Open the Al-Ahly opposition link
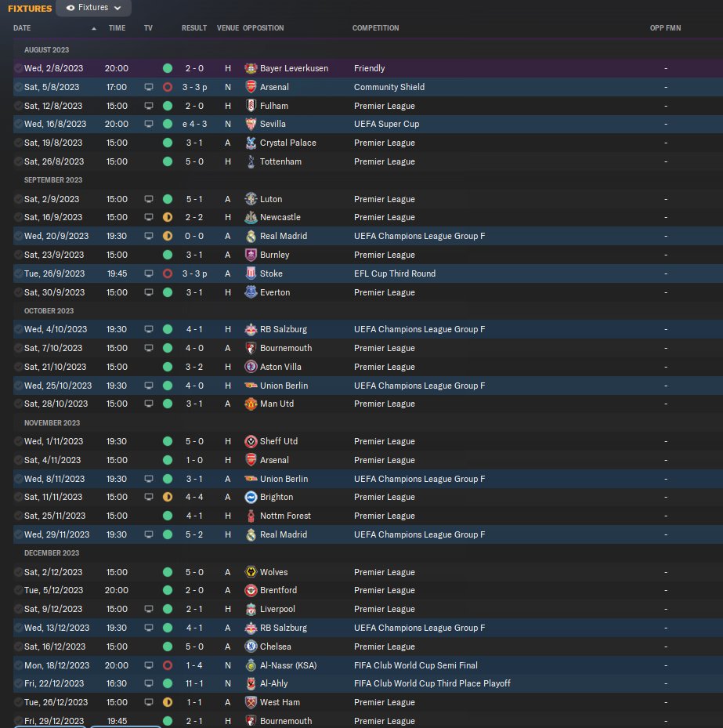723x728 pixels. [273, 683]
